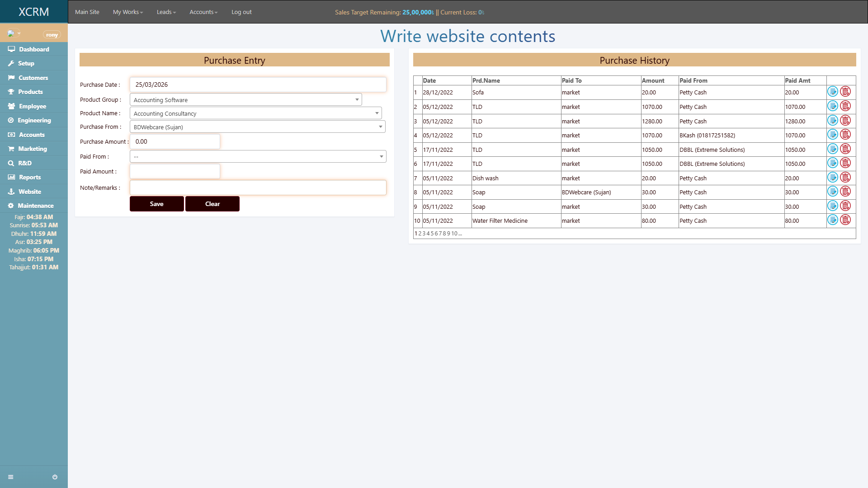
Task: Clear the purchase entry form
Action: [212, 203]
